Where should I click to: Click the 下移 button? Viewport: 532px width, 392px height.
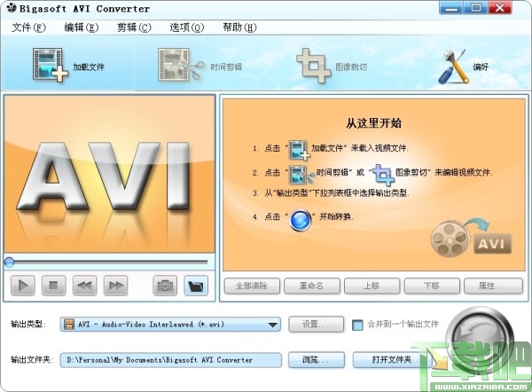tap(432, 286)
